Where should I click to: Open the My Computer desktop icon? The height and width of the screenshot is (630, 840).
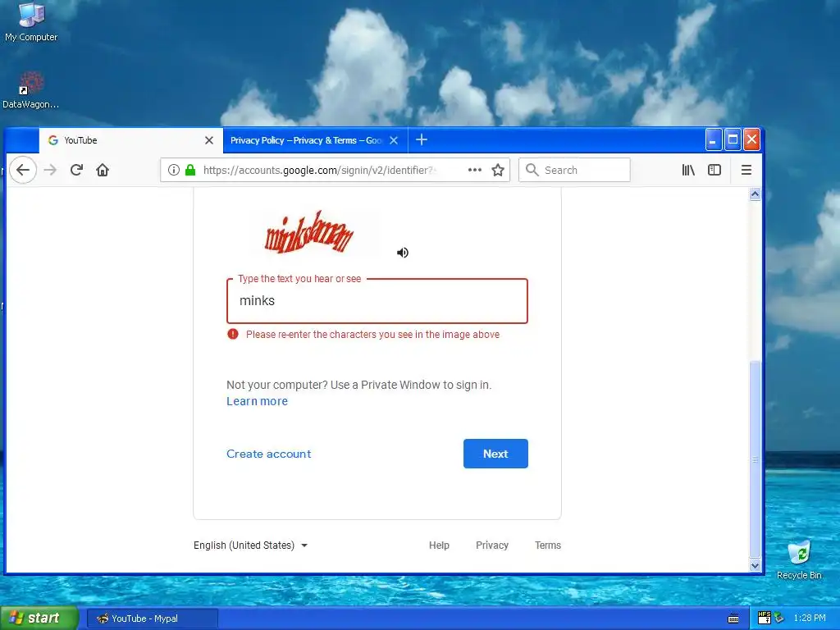(x=31, y=22)
